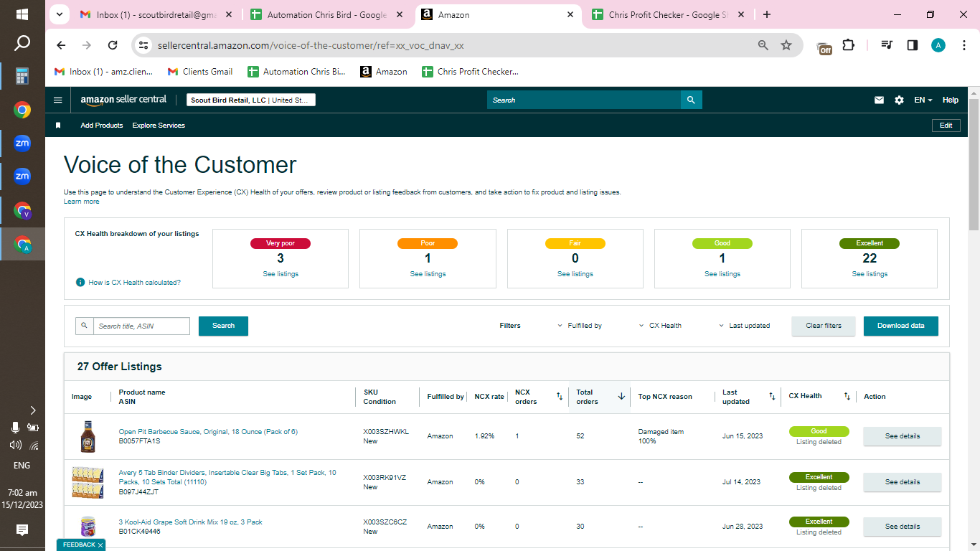Open the new tab plus button

767,14
